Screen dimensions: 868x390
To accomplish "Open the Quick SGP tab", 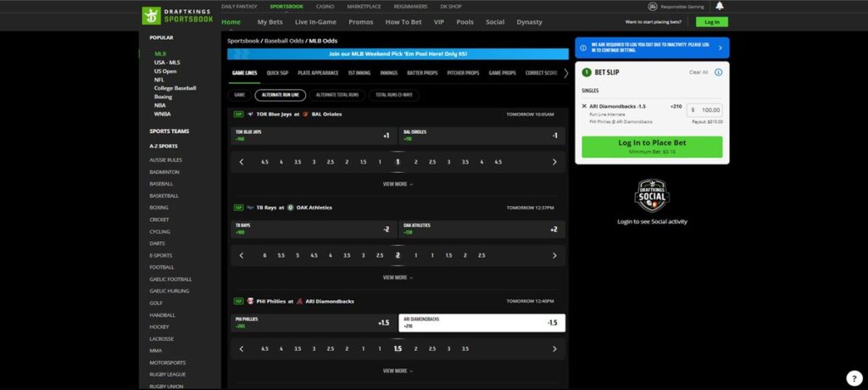I will click(x=277, y=73).
